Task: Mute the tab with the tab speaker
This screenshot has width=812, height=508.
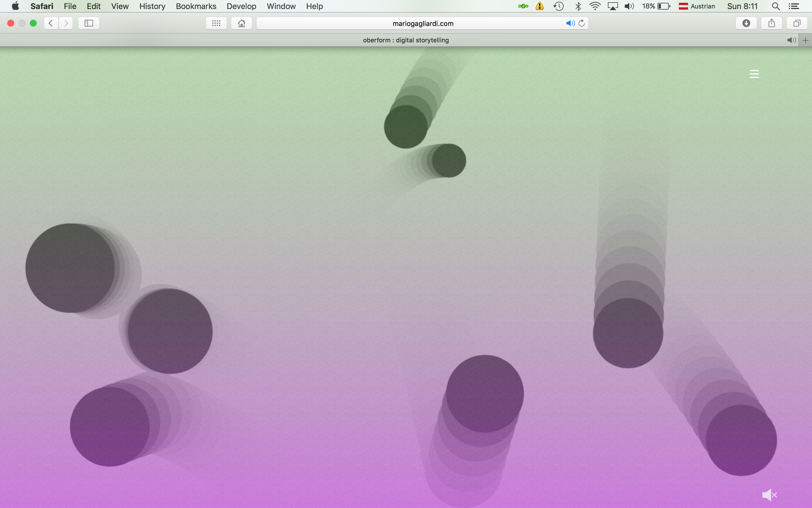Action: 791,40
